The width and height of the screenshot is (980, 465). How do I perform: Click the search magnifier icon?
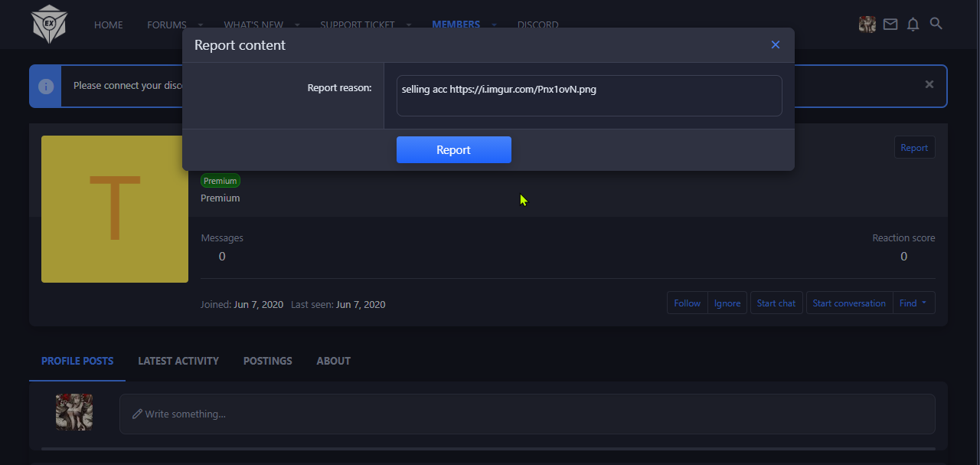click(936, 24)
